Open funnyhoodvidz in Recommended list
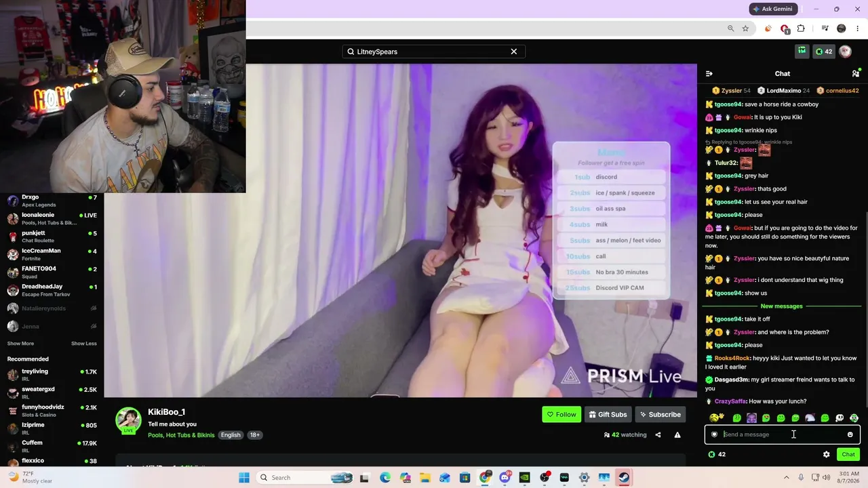 [52, 411]
